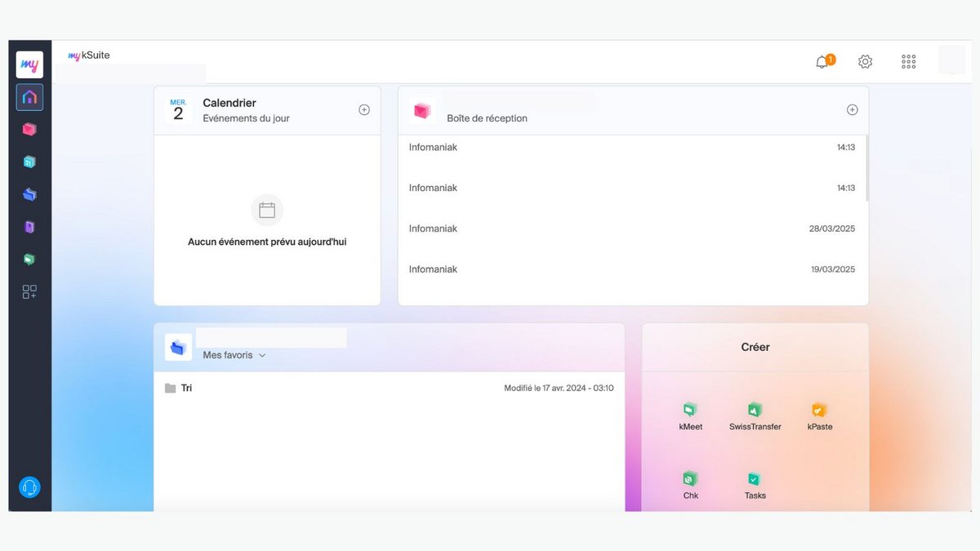Click the pink mail icon in inbox widget
This screenshot has height=551, width=980.
click(x=421, y=110)
